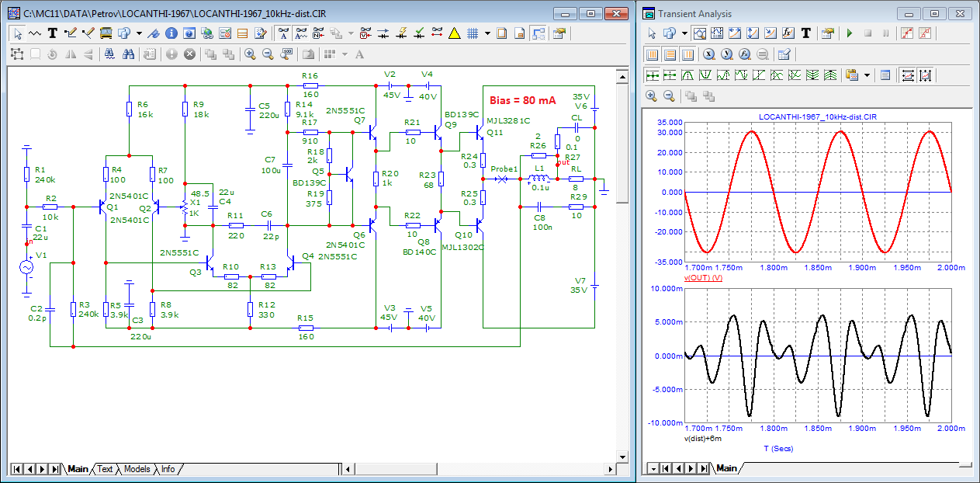Viewport: 980px width, 483px height.
Task: Expand dropdown next to 3D shapes icon
Action: [x=139, y=33]
